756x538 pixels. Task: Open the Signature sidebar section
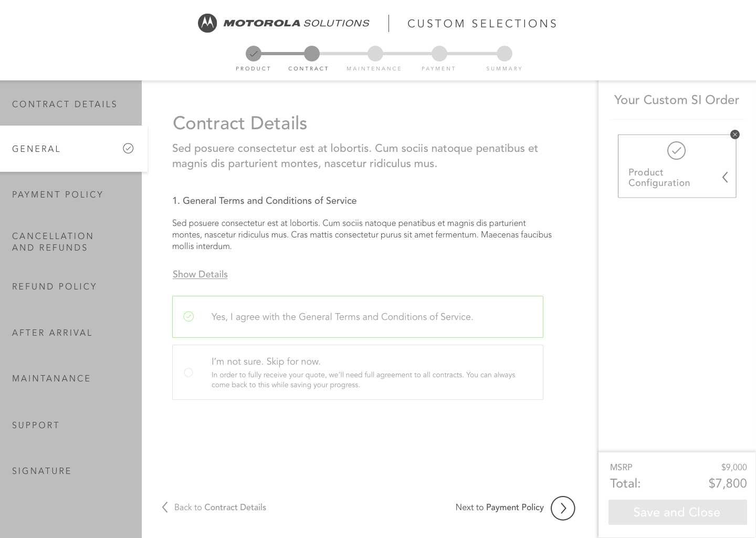[42, 471]
